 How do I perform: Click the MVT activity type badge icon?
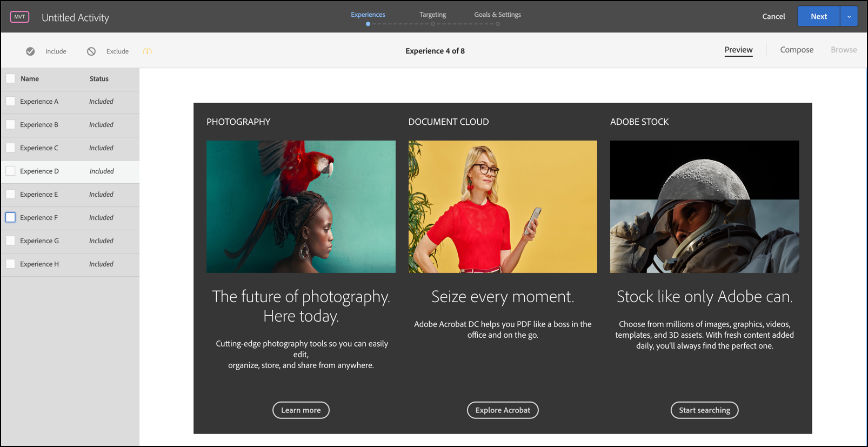pyautogui.click(x=19, y=17)
